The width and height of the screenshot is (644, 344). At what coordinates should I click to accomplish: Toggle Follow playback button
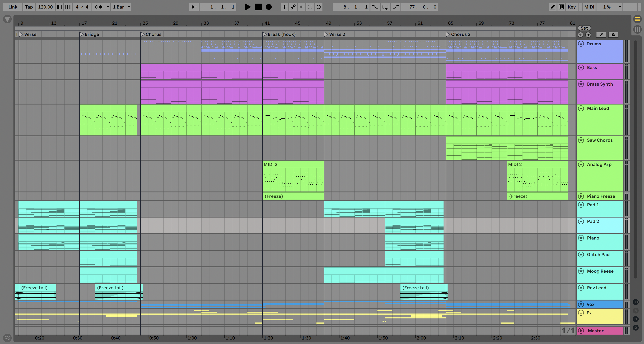click(194, 7)
